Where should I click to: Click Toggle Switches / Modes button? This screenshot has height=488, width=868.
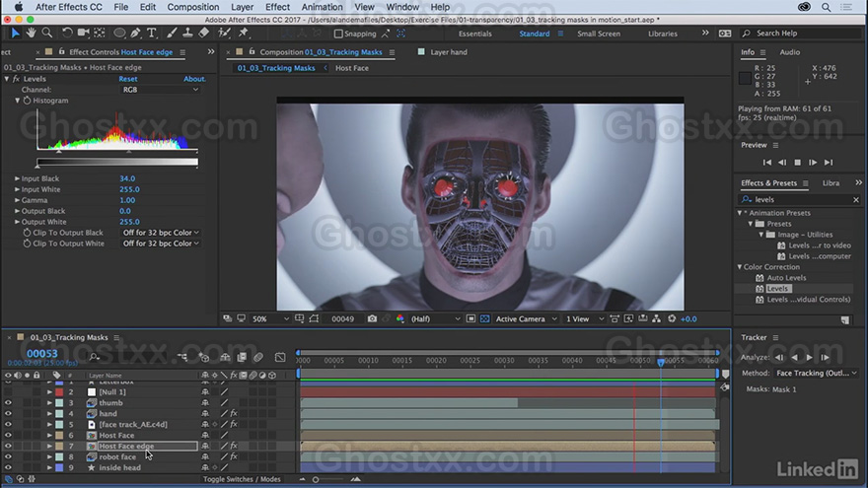point(242,479)
